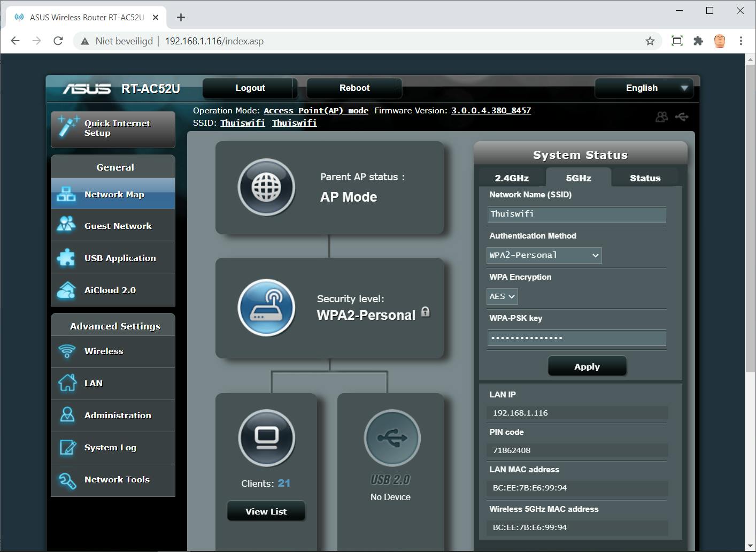Viewport: 756px width, 552px height.
Task: Click the LAN IP value 192.168.1.116
Action: pyautogui.click(x=520, y=413)
